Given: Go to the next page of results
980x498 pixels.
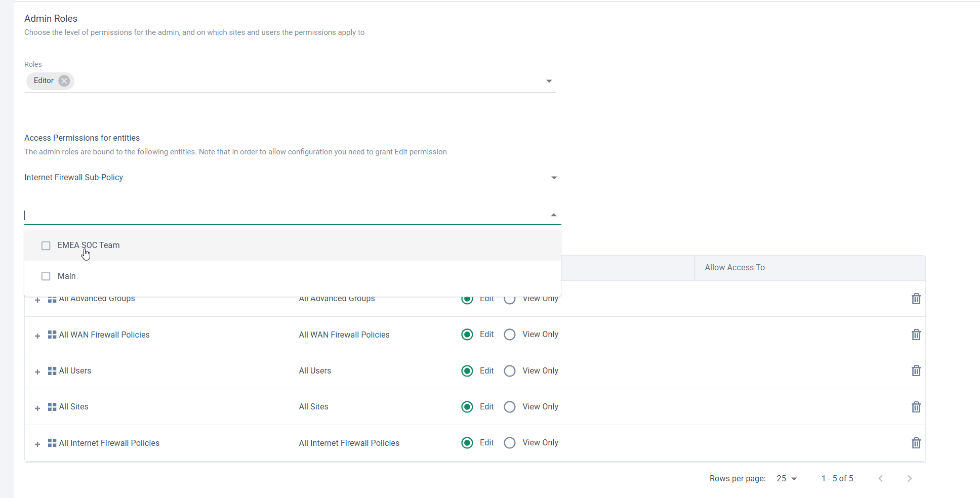Looking at the screenshot, I should [910, 478].
